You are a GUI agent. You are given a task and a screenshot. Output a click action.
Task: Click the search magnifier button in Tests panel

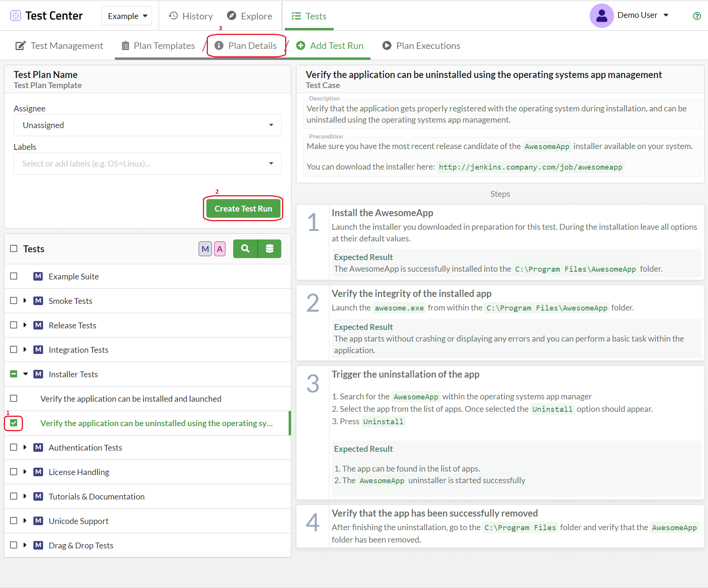tap(245, 249)
